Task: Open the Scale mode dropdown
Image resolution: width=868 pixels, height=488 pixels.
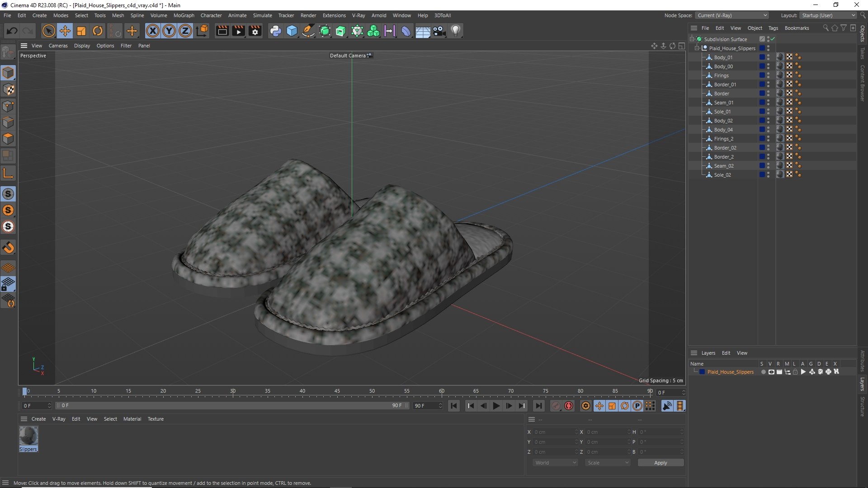Action: tap(608, 463)
